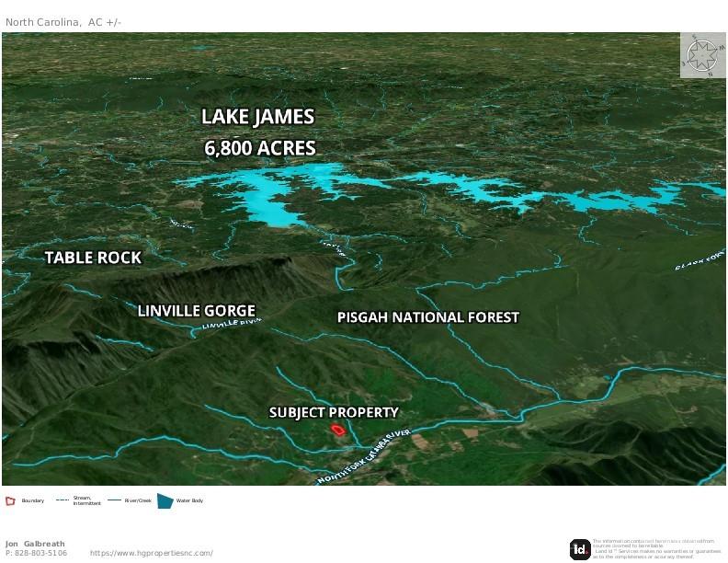
Task: Click the Land id logo icon
Action: [580, 549]
